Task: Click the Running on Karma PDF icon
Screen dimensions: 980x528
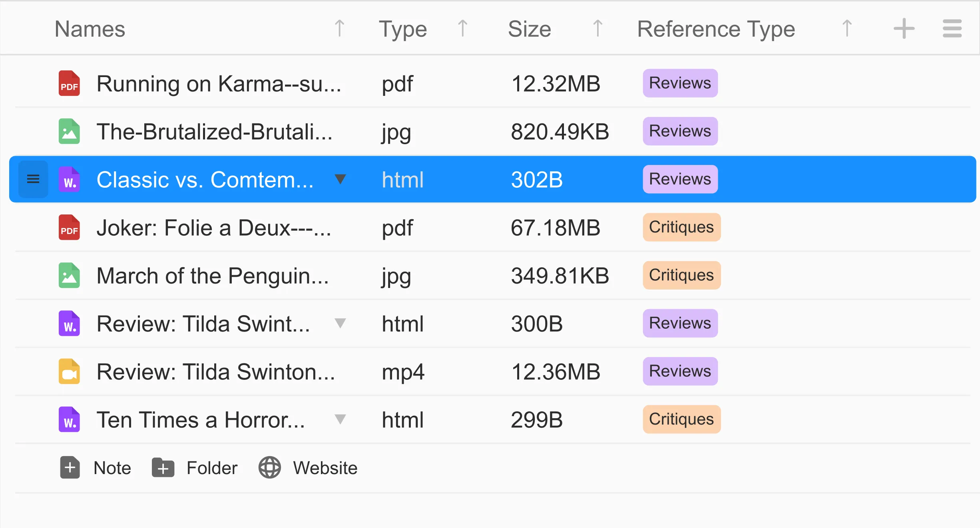Action: [69, 83]
